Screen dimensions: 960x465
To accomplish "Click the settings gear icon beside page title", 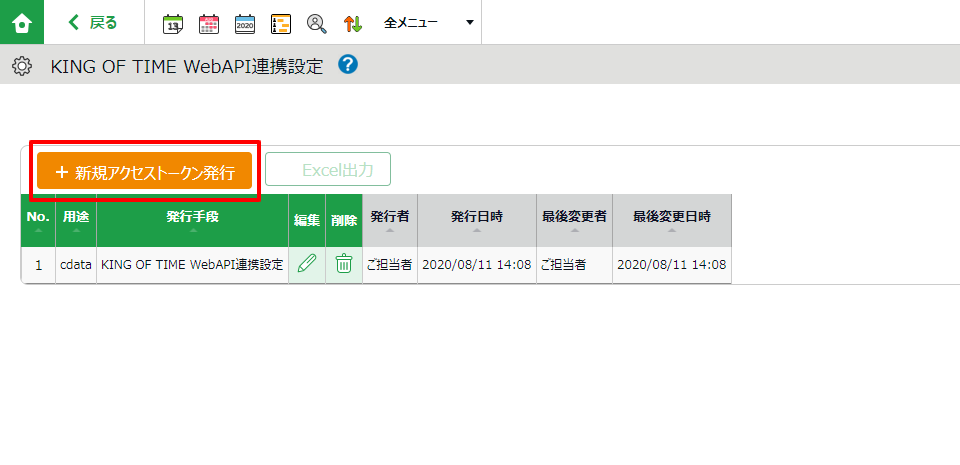I will [22, 65].
